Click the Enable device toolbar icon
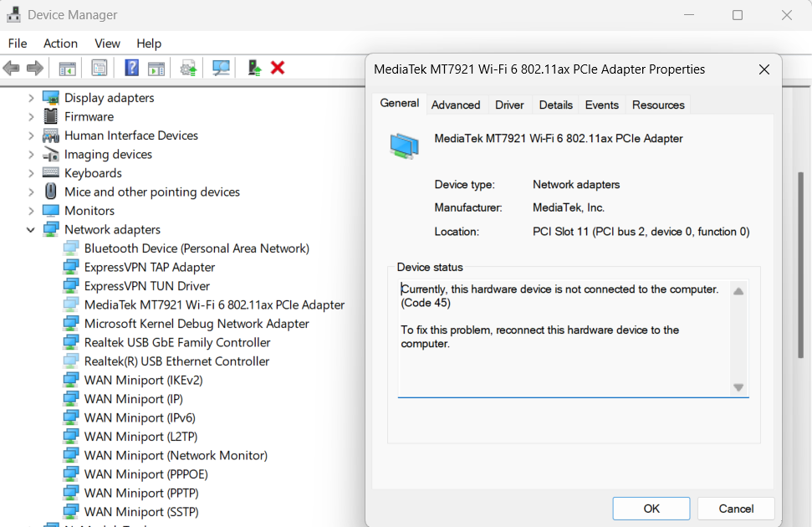The image size is (812, 527). pos(254,68)
